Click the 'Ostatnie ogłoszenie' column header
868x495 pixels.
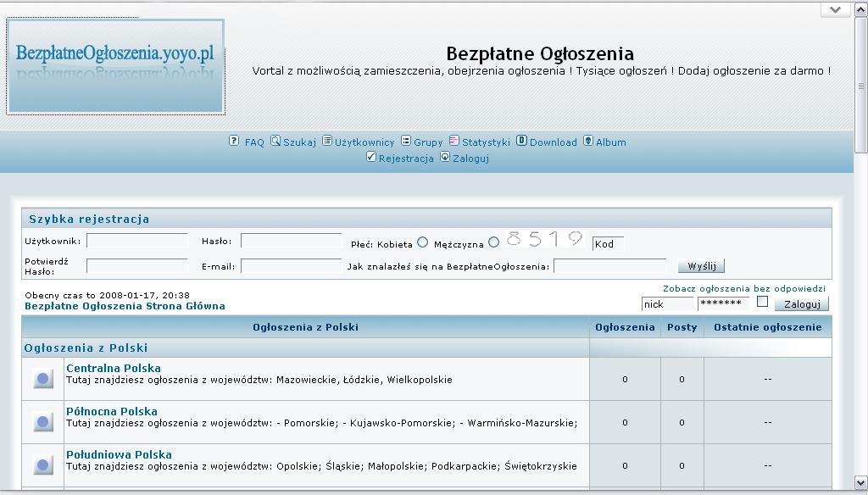768,327
